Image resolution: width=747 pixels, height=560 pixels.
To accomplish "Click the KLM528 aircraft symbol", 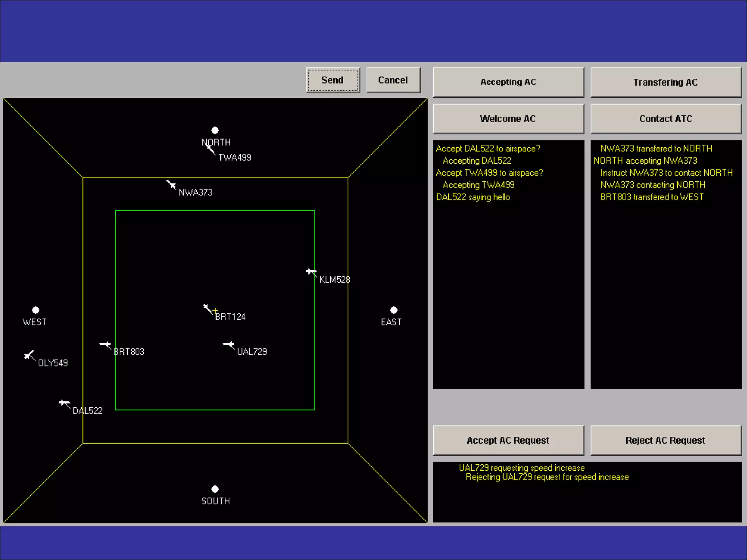I will pyautogui.click(x=311, y=272).
